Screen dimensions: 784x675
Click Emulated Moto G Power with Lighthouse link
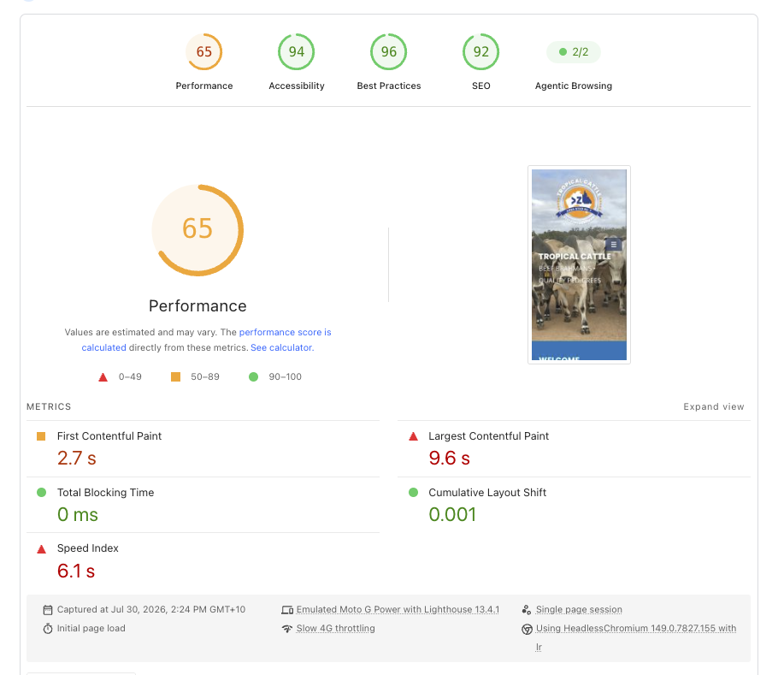[x=398, y=609]
